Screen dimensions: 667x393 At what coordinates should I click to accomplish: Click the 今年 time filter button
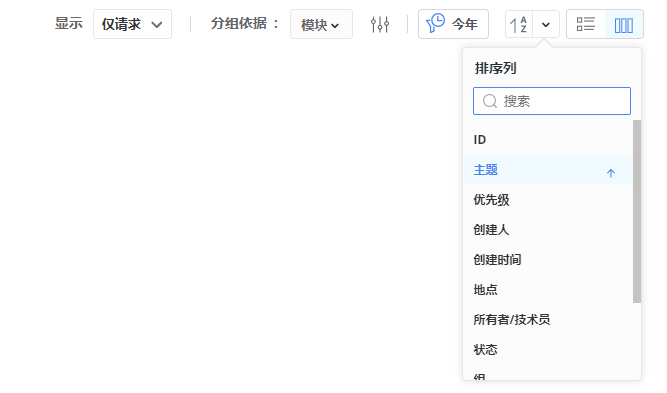pyautogui.click(x=453, y=24)
